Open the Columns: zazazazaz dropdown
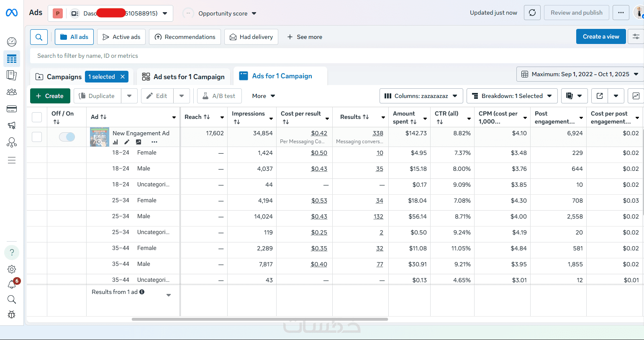Viewport: 644px width, 340px height. click(421, 96)
